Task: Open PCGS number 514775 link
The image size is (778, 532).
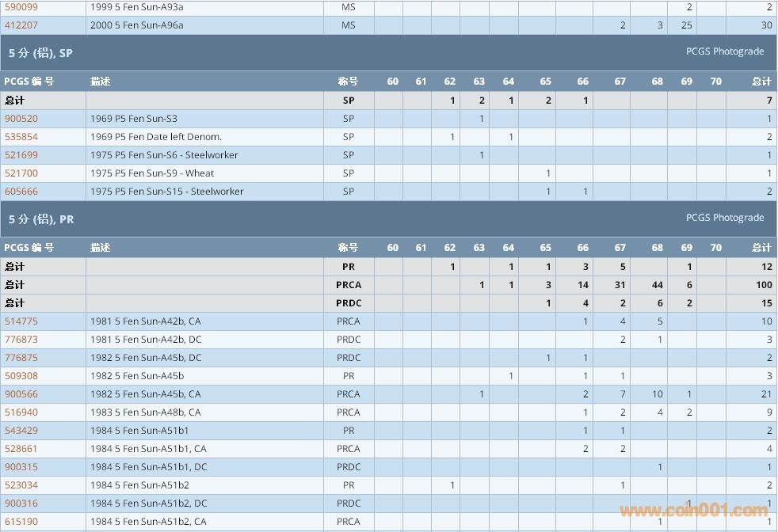Action: point(21,321)
